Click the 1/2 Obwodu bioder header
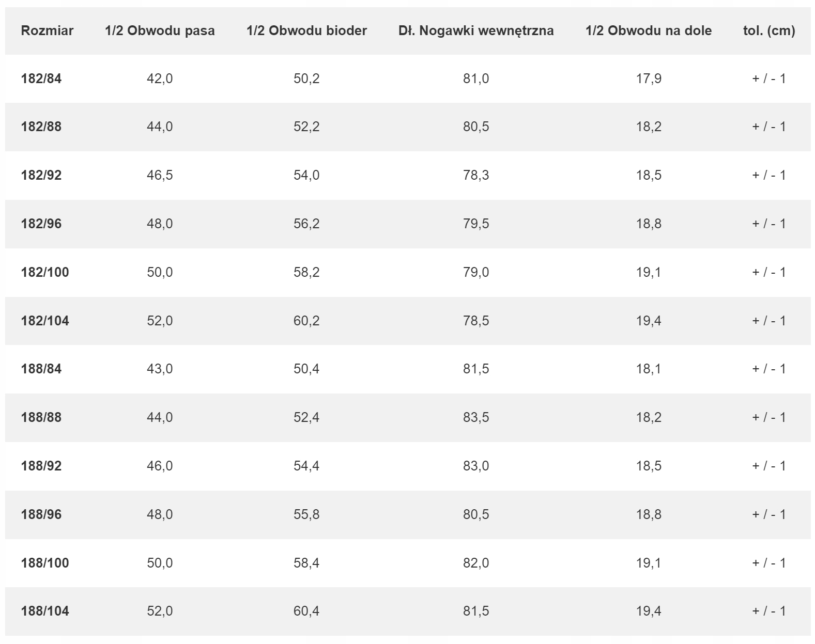Image resolution: width=815 pixels, height=644 pixels. tap(306, 30)
